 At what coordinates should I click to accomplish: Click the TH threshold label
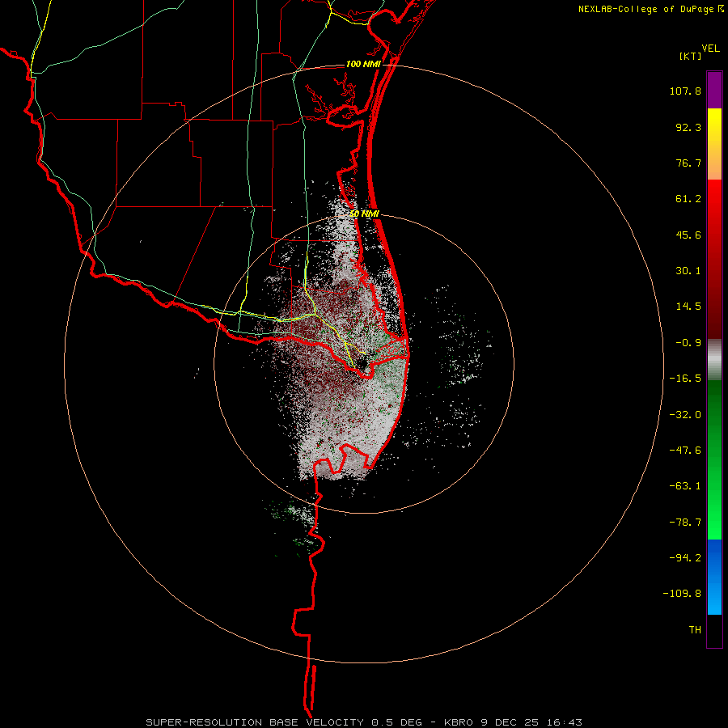click(x=695, y=630)
